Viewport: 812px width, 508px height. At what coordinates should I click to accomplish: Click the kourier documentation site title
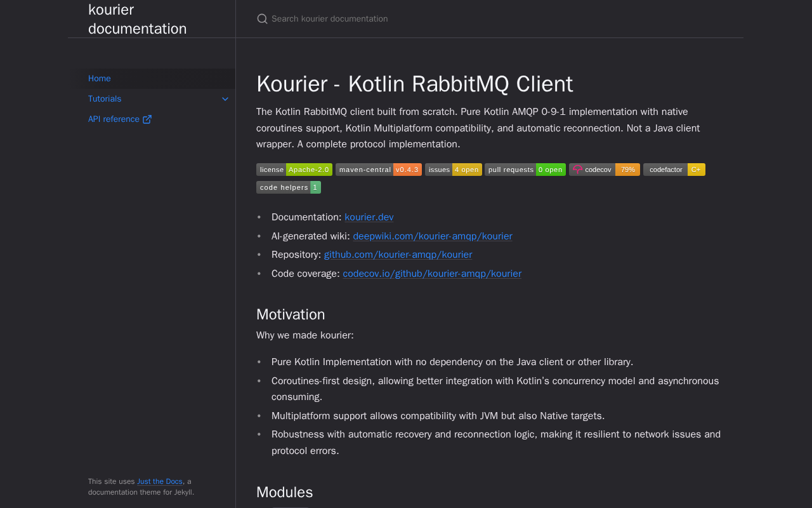138,19
